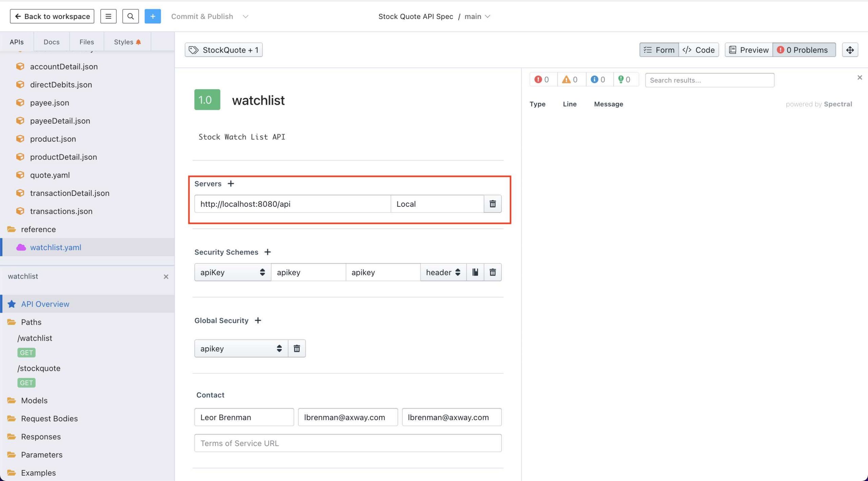868x481 pixels.
Task: Add a new server with plus icon
Action: pos(231,183)
